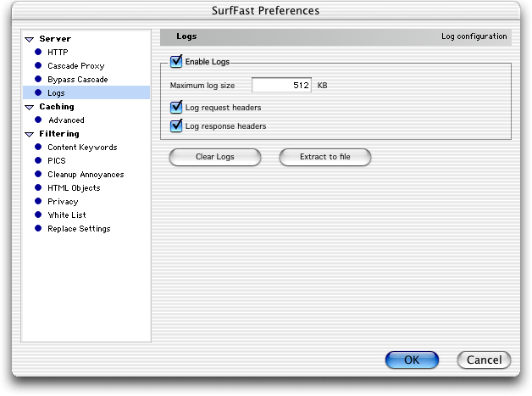Collapse the Caching disclosure triangle

(x=30, y=108)
